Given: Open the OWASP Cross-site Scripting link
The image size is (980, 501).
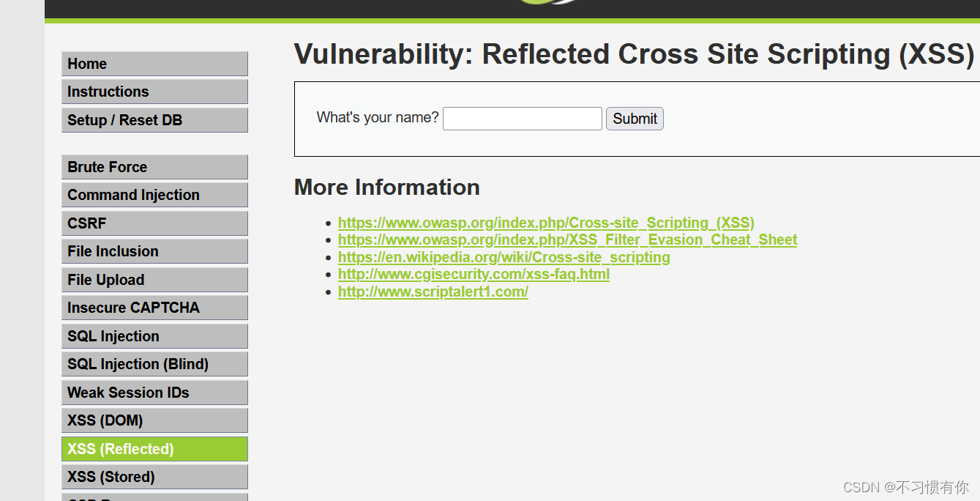Looking at the screenshot, I should click(545, 222).
